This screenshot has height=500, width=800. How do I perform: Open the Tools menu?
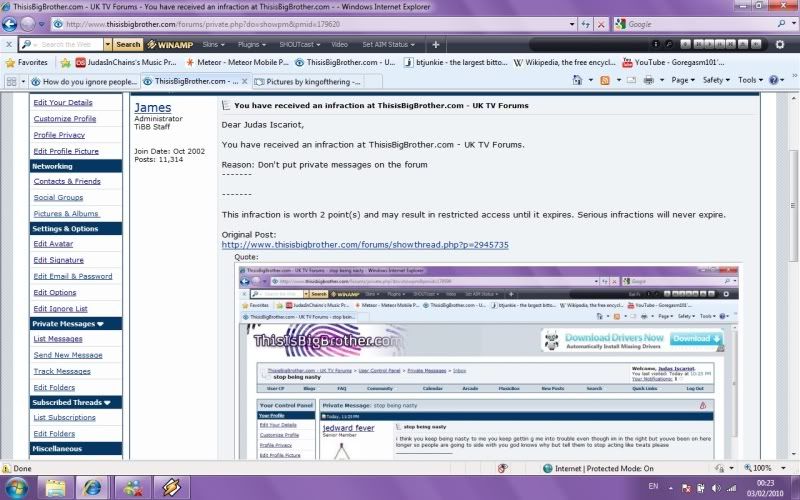pyautogui.click(x=750, y=80)
